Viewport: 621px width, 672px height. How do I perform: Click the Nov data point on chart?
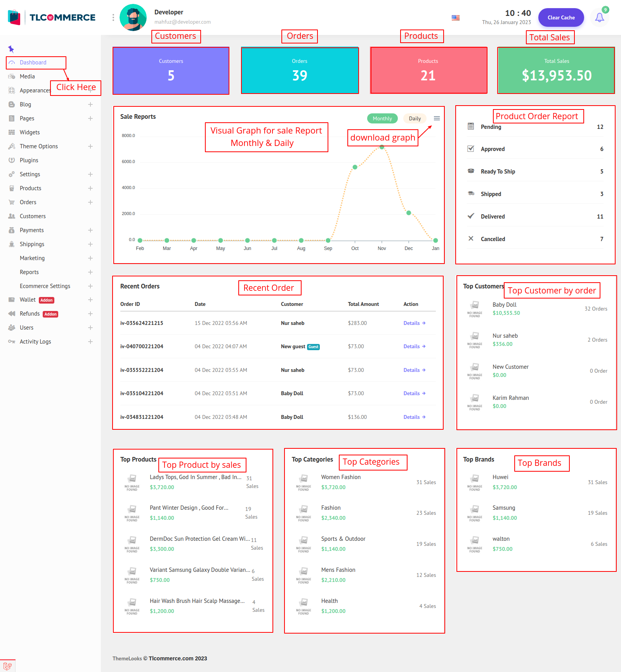pyautogui.click(x=382, y=147)
